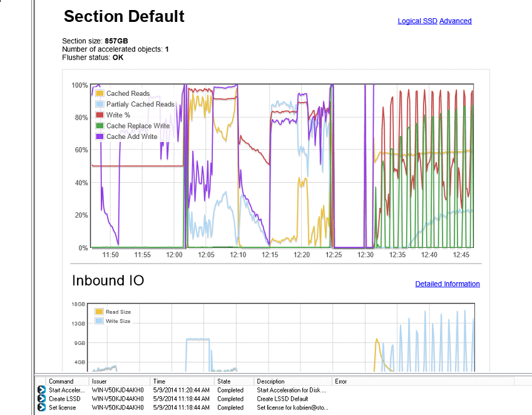This screenshot has height=415, width=532.
Task: Sort by the Description column header
Action: coord(293,381)
